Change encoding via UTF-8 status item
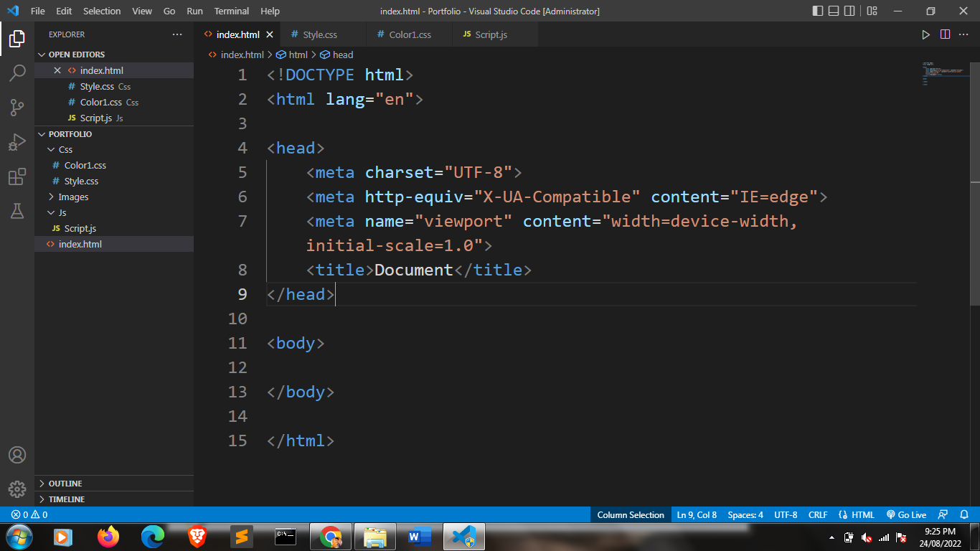This screenshot has width=980, height=551. [786, 514]
